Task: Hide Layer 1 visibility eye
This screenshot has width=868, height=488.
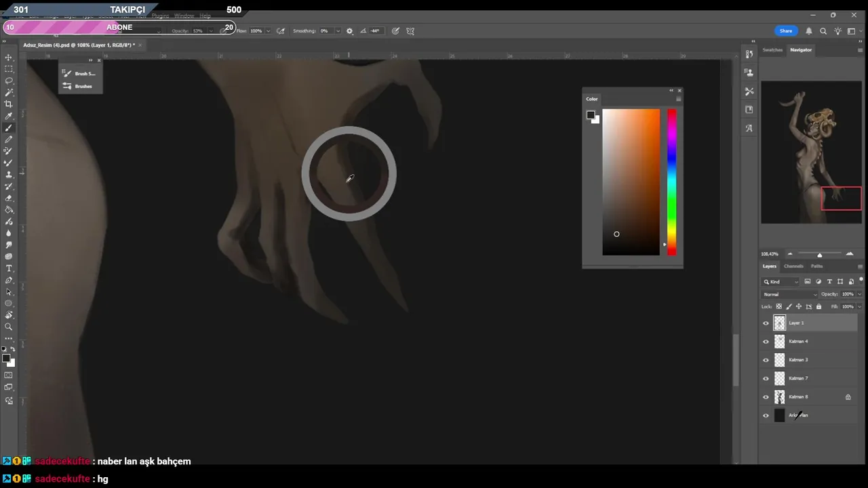Action: (x=766, y=323)
